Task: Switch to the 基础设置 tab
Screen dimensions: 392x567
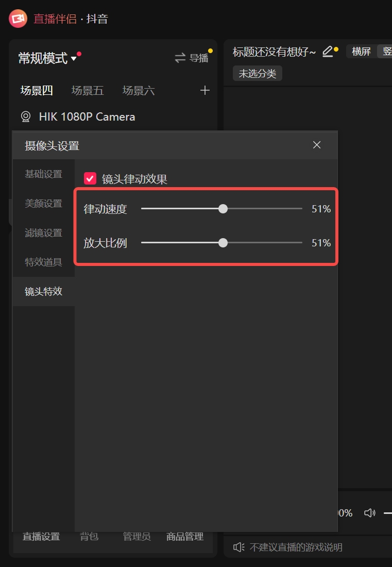Action: [43, 174]
